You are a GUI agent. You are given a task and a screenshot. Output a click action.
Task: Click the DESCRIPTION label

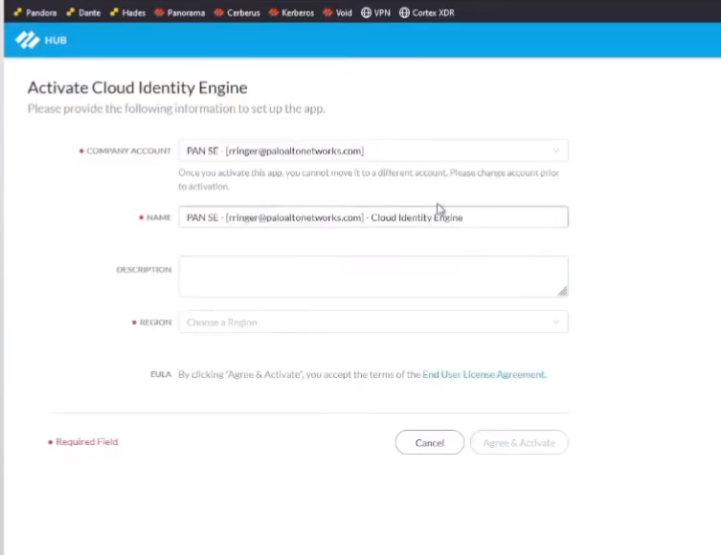coord(144,269)
